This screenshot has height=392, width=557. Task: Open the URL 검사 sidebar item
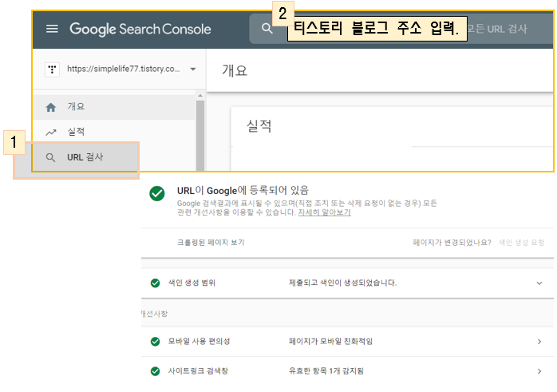click(x=85, y=157)
